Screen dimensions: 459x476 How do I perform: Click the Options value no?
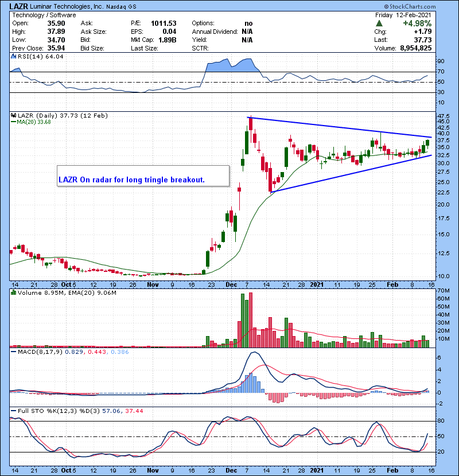coord(248,24)
